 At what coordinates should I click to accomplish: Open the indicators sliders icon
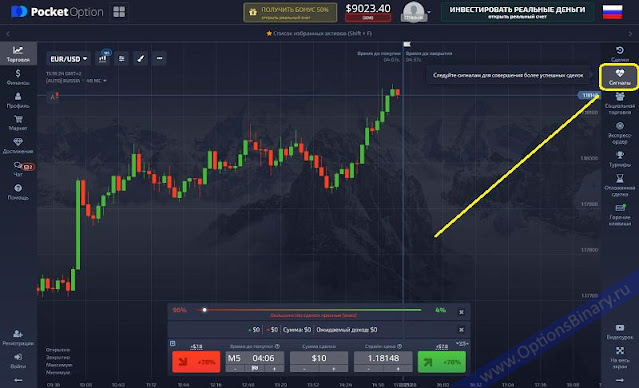pos(122,58)
